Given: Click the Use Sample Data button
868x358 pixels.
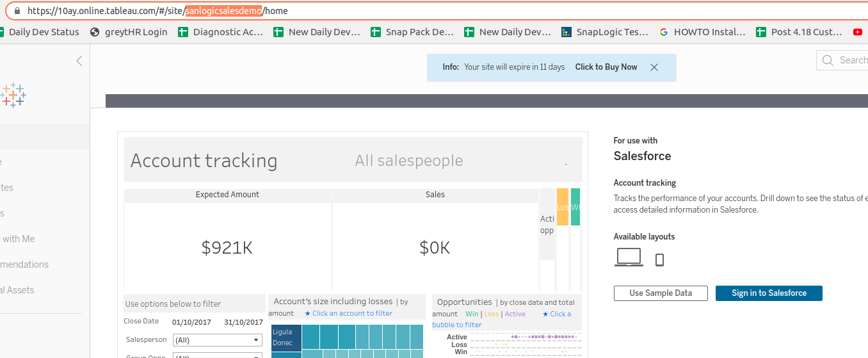Looking at the screenshot, I should click(661, 293).
